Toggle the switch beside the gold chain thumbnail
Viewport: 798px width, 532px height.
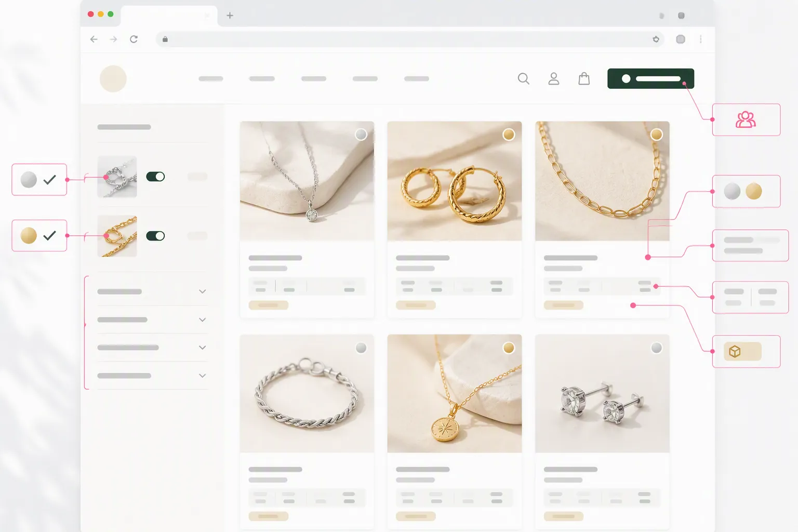[x=155, y=236]
